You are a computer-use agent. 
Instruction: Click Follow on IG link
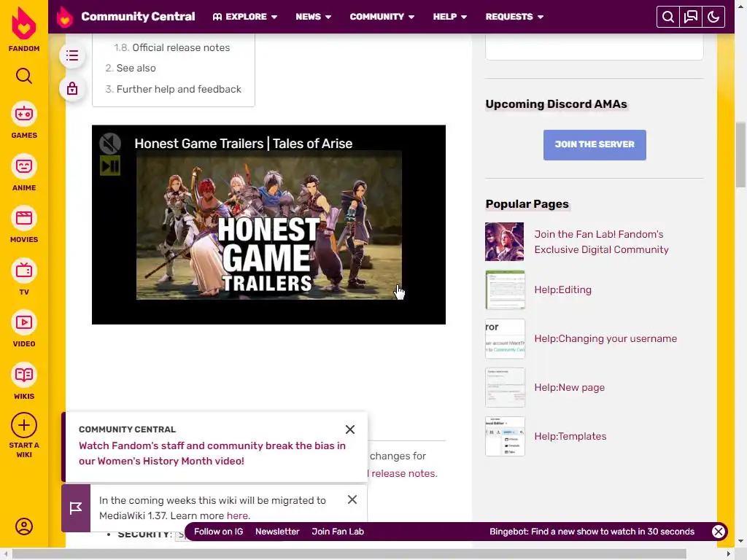218,532
